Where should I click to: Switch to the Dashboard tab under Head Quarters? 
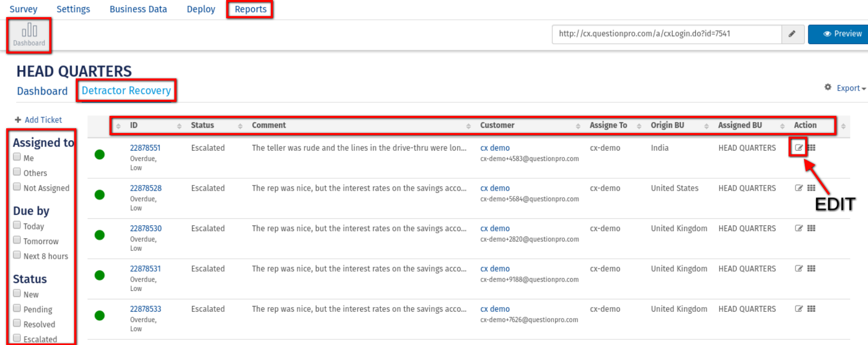pyautogui.click(x=42, y=91)
